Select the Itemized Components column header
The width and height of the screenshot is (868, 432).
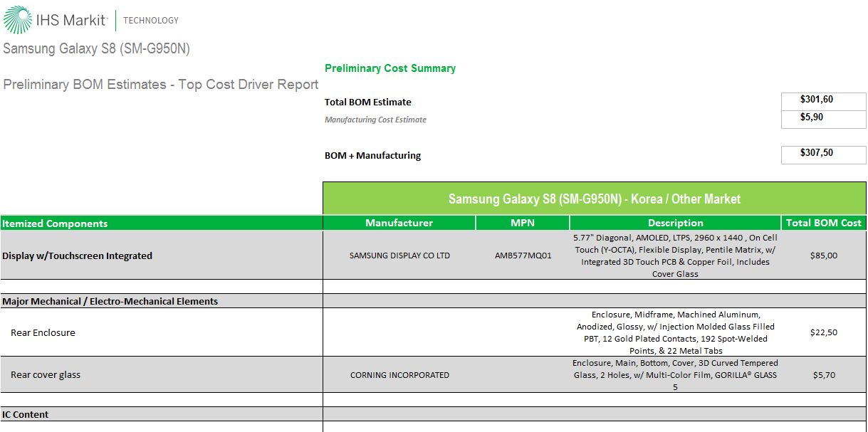pos(161,223)
